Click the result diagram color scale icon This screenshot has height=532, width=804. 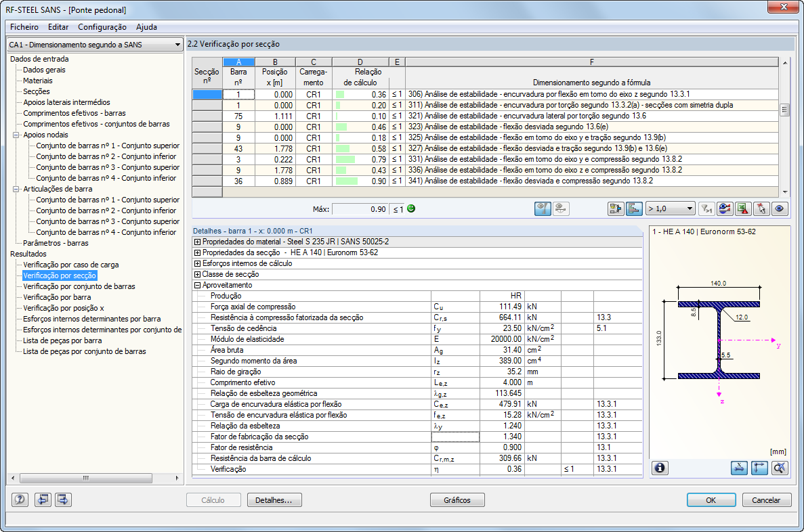tap(724, 208)
